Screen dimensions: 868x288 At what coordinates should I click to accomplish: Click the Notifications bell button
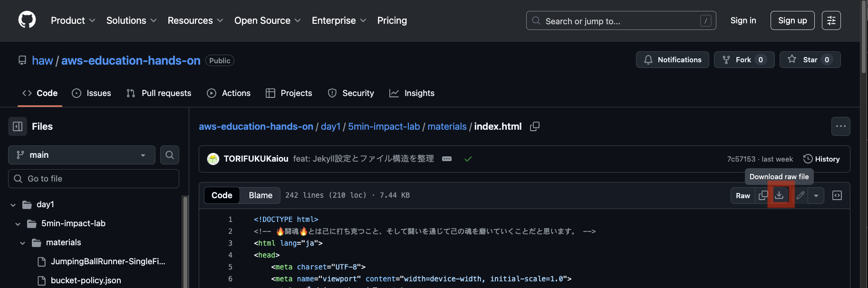tap(672, 59)
